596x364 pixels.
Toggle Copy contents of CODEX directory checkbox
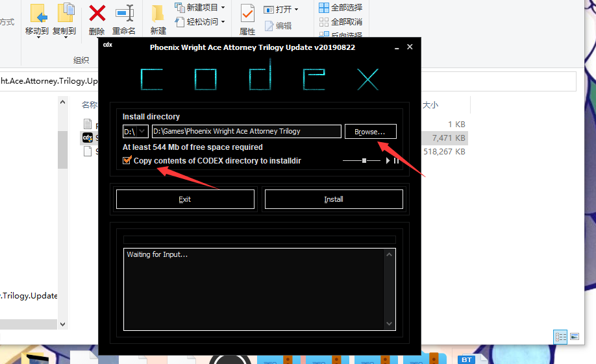point(127,160)
